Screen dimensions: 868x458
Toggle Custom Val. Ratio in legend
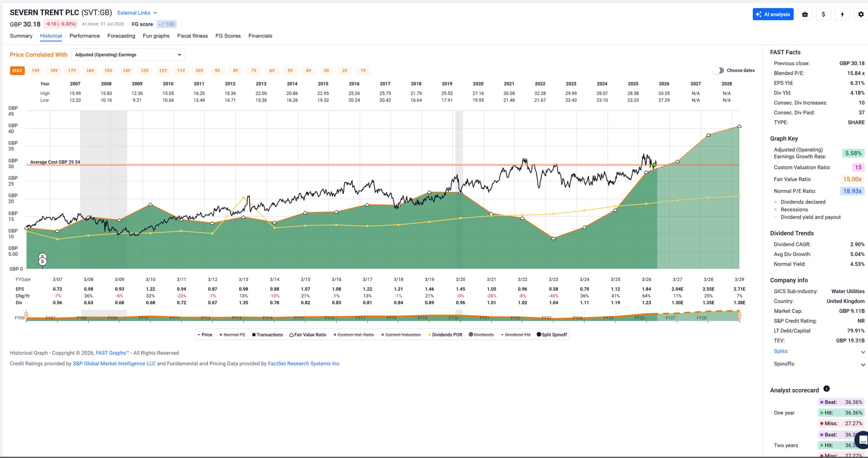pyautogui.click(x=354, y=335)
